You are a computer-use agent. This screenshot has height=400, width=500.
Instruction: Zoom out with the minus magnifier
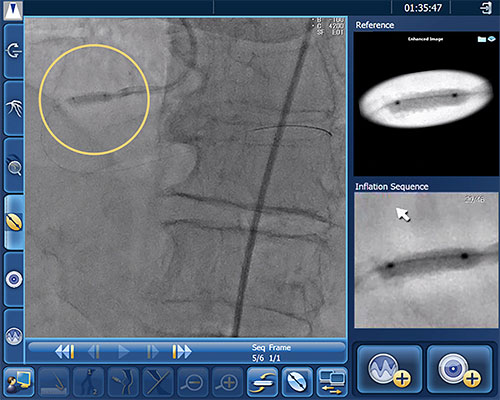pyautogui.click(x=192, y=381)
